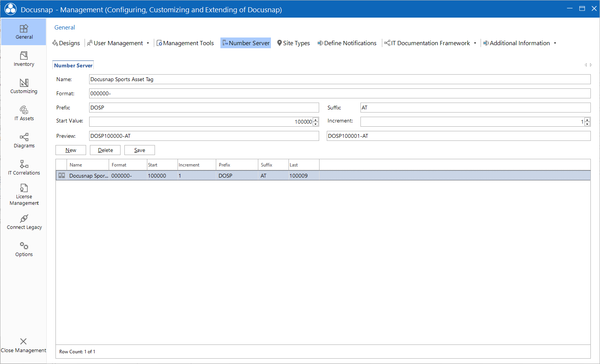Select the 'Docusnap Spor...' name cell

pyautogui.click(x=88, y=176)
